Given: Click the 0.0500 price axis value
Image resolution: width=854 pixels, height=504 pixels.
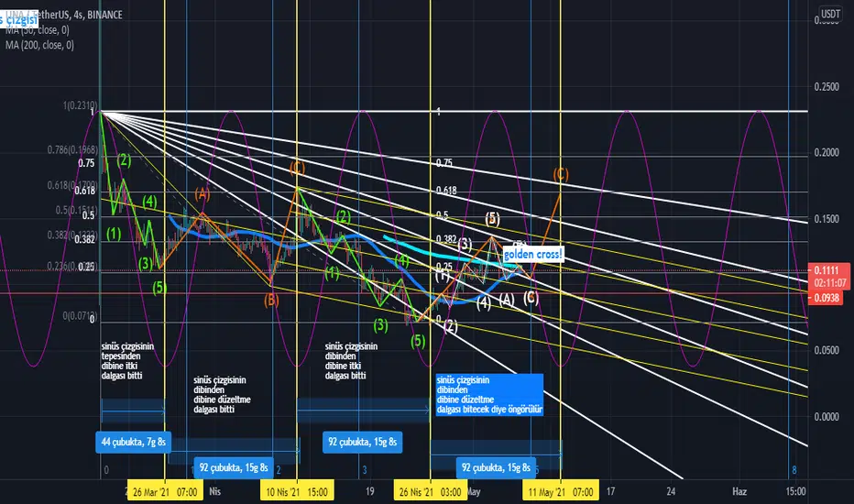Looking at the screenshot, I should coord(827,350).
